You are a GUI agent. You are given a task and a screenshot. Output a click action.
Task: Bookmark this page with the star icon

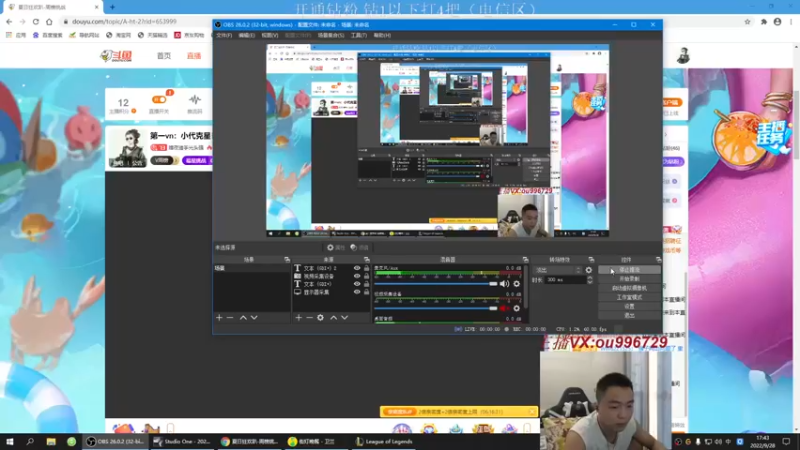pyautogui.click(x=747, y=21)
